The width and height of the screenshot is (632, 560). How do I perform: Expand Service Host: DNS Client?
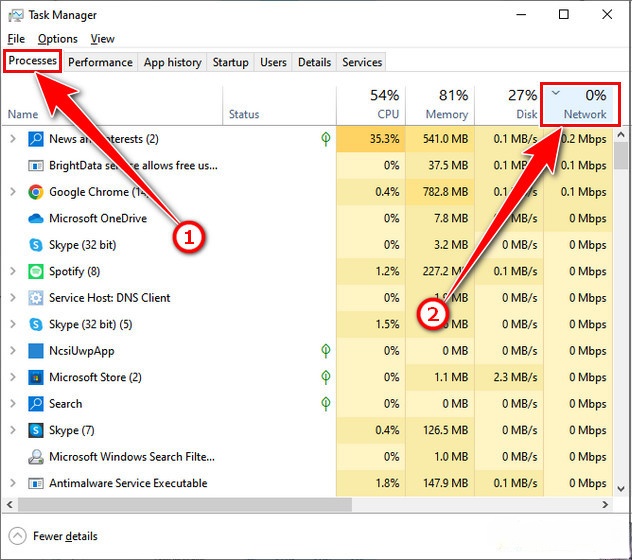pos(13,298)
